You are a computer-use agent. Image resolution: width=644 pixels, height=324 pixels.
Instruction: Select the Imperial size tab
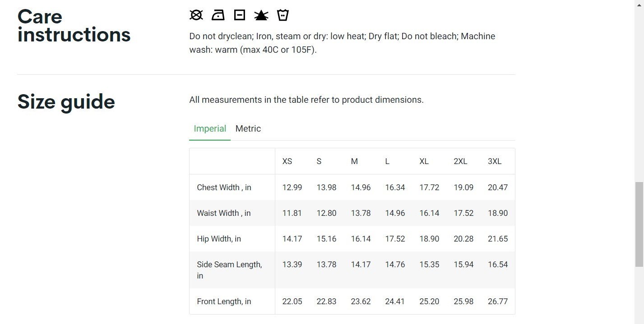210,128
